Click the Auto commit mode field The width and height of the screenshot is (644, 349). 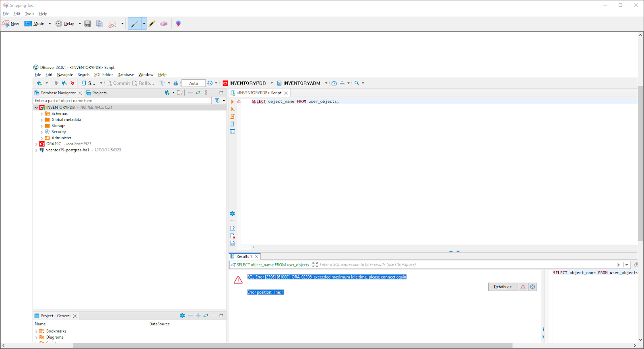coord(194,83)
